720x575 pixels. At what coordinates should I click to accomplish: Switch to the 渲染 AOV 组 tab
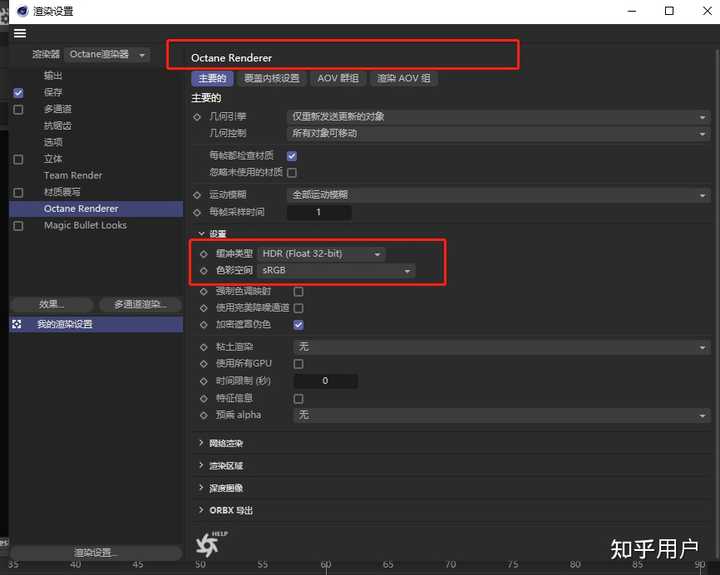(x=404, y=79)
